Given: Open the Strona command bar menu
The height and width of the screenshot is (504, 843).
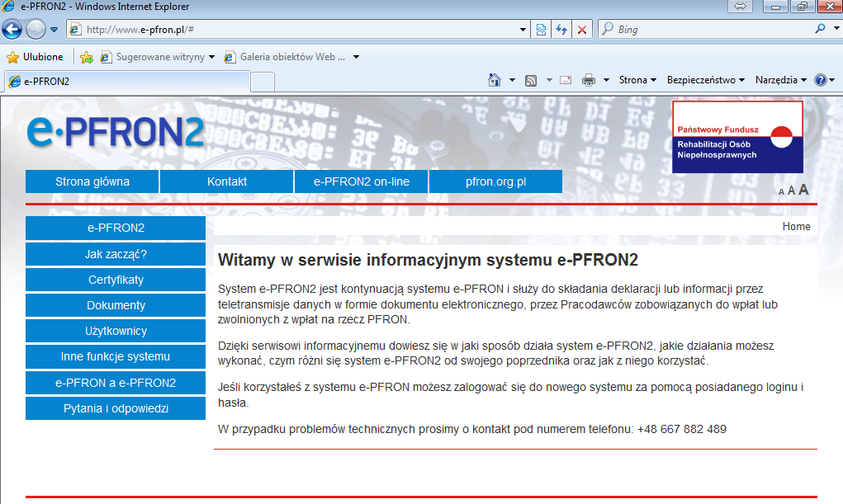Looking at the screenshot, I should 637,80.
